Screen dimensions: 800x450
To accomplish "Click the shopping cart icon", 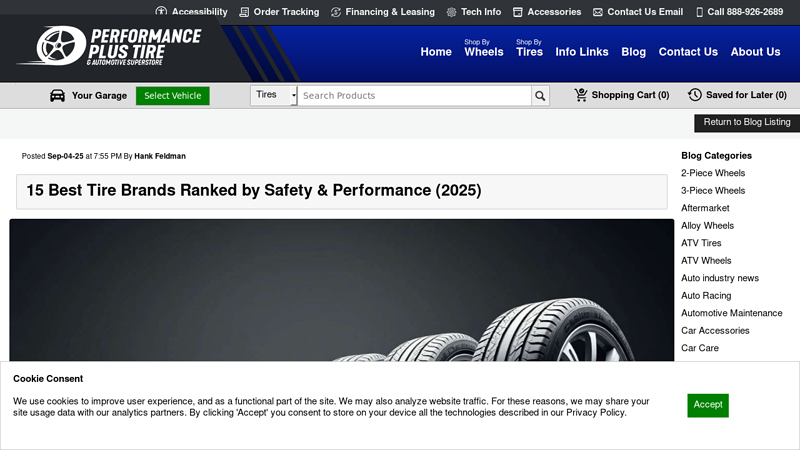I will click(581, 95).
